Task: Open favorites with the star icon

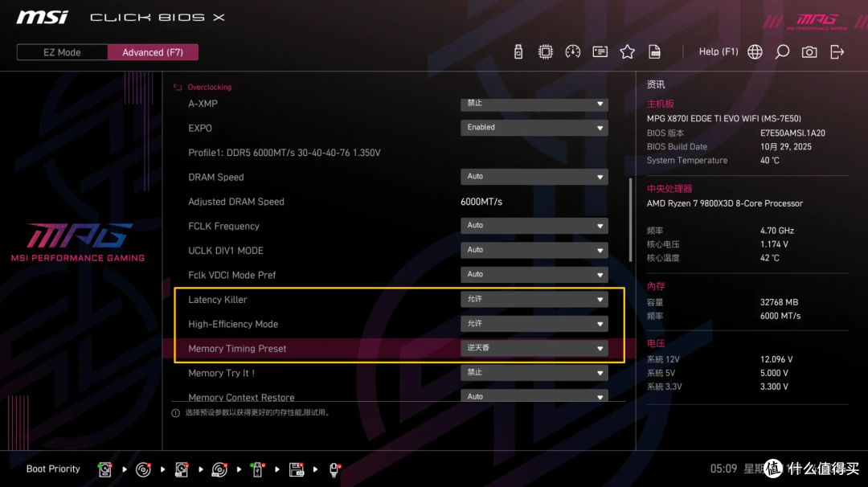Action: click(627, 52)
